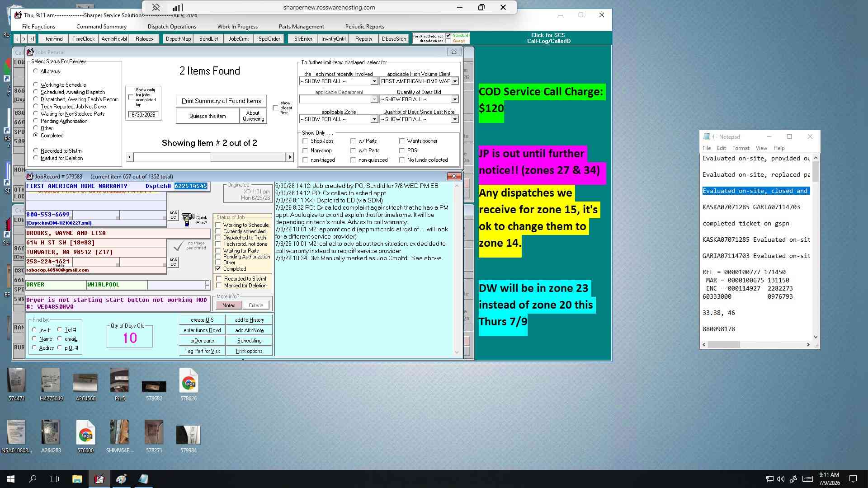Open the applicable Zone dropdown
868x488 pixels.
click(374, 119)
